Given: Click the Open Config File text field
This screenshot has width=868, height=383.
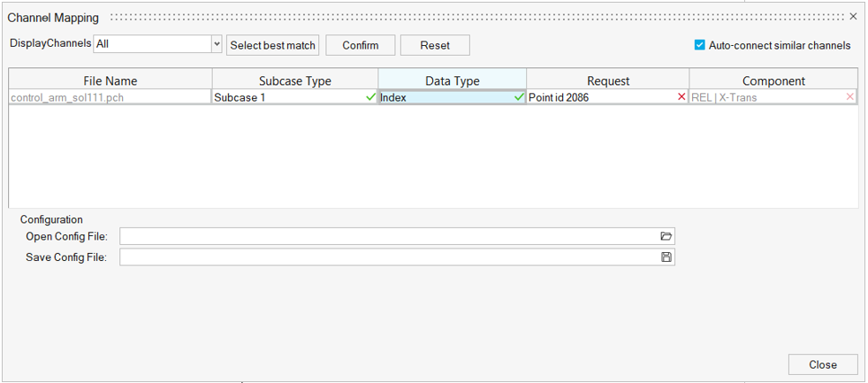Looking at the screenshot, I should click(x=389, y=236).
